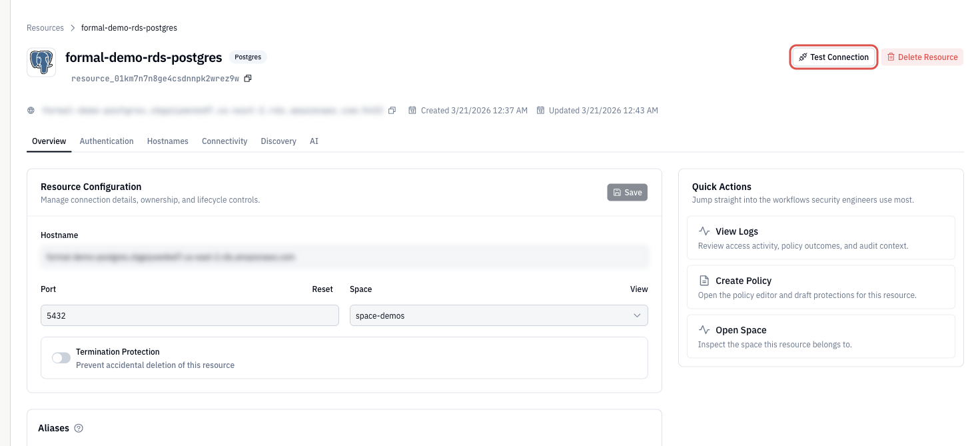
Task: Open the View Logs quick action
Action: coord(821,237)
